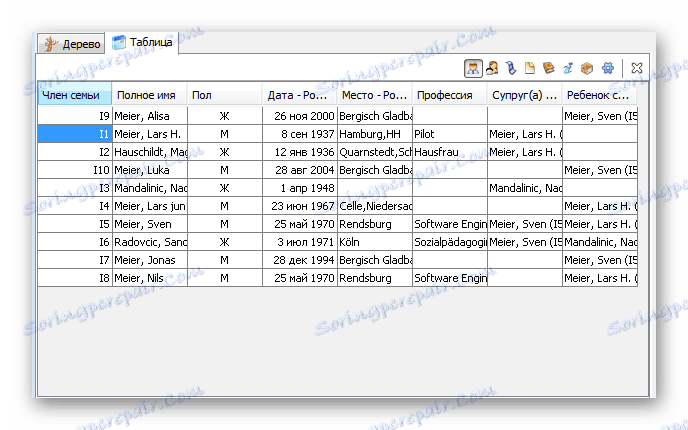
Task: Select name cell Meier, Luka
Action: tap(150, 170)
